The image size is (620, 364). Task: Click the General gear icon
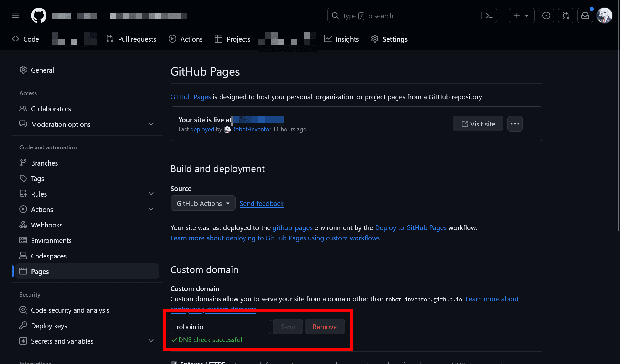point(23,70)
